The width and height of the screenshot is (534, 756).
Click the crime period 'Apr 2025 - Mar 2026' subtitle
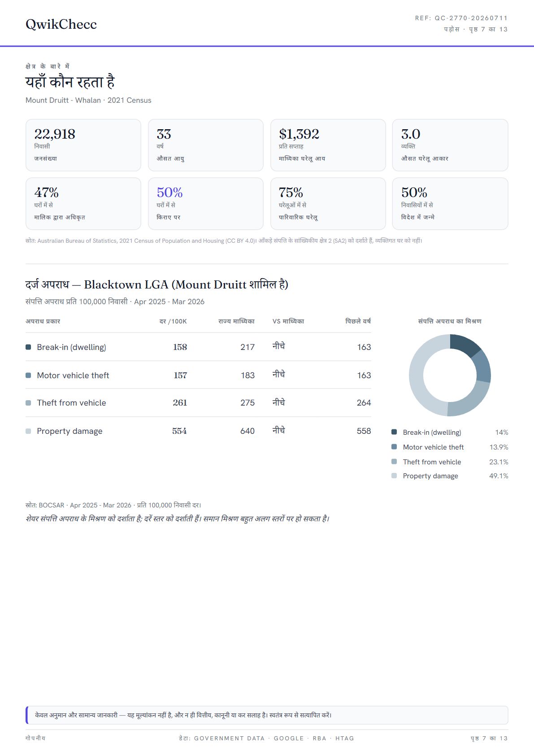point(169,302)
